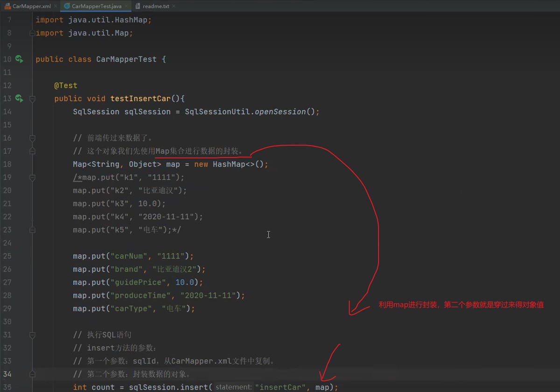Run the CarMapperTest class from the gutter
The width and height of the screenshot is (560, 392).
[19, 59]
